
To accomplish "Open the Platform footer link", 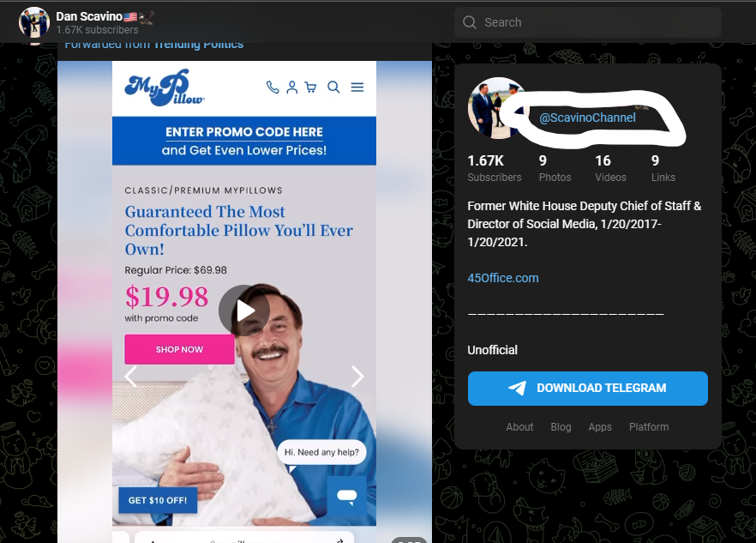I will [x=649, y=427].
